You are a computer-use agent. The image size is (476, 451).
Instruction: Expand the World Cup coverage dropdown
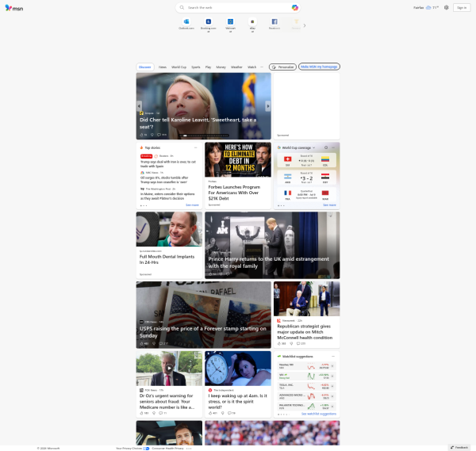313,147
